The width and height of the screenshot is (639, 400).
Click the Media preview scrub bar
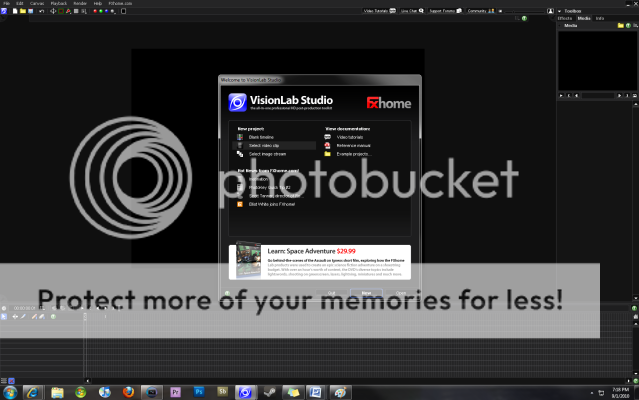597,95
